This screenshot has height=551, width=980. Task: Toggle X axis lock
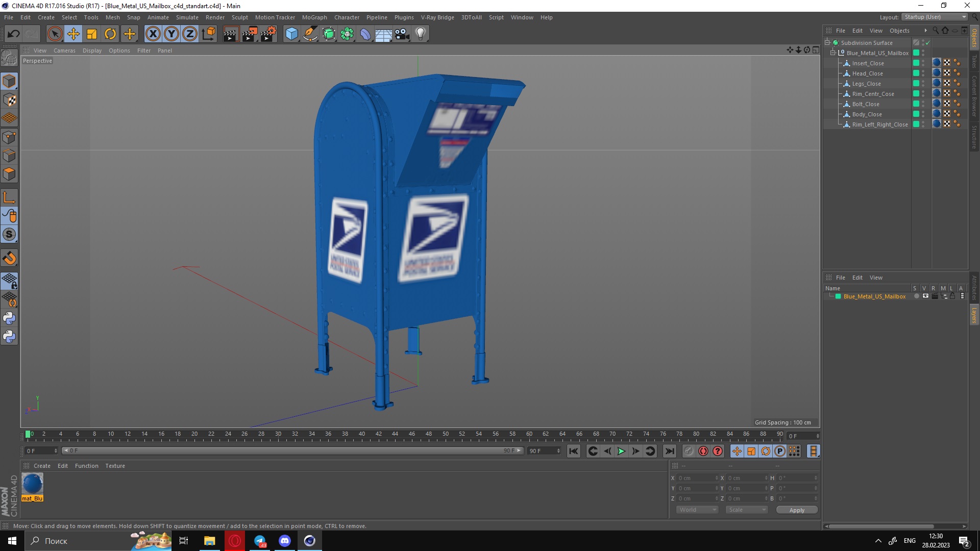[x=153, y=34]
